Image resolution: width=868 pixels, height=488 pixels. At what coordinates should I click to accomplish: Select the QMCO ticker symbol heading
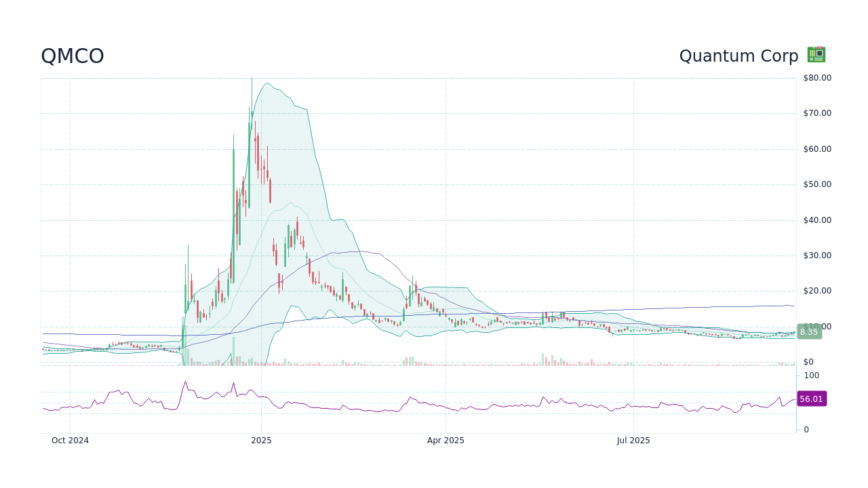click(x=73, y=56)
